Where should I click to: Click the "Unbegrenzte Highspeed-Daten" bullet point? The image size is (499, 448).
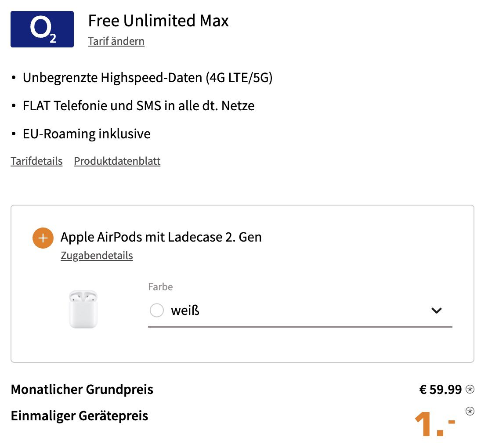pos(148,78)
